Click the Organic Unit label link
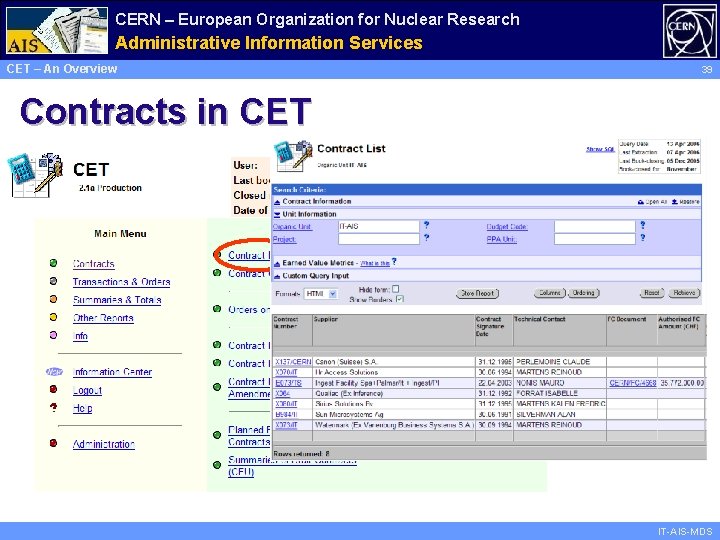The height and width of the screenshot is (540, 720). pyautogui.click(x=292, y=226)
